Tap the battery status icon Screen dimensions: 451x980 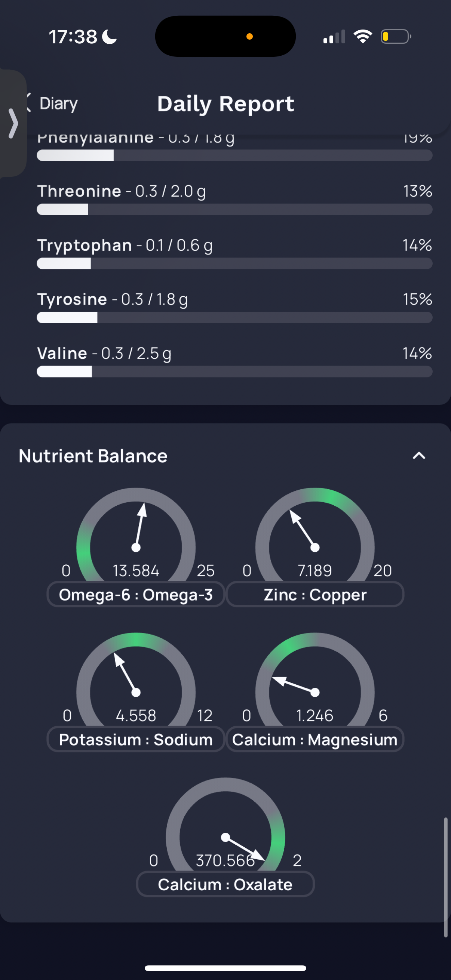396,37
